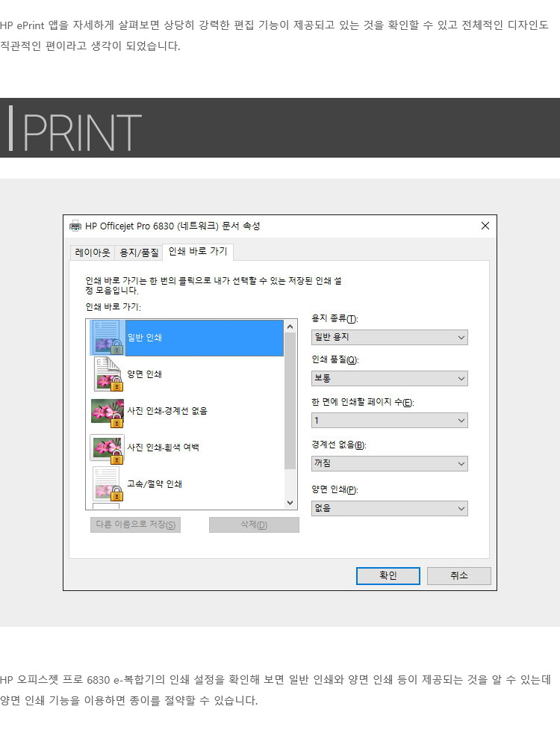Screen dimensions: 560x730
Task: Click the shortcut list scroll down arrow
Action: point(290,503)
